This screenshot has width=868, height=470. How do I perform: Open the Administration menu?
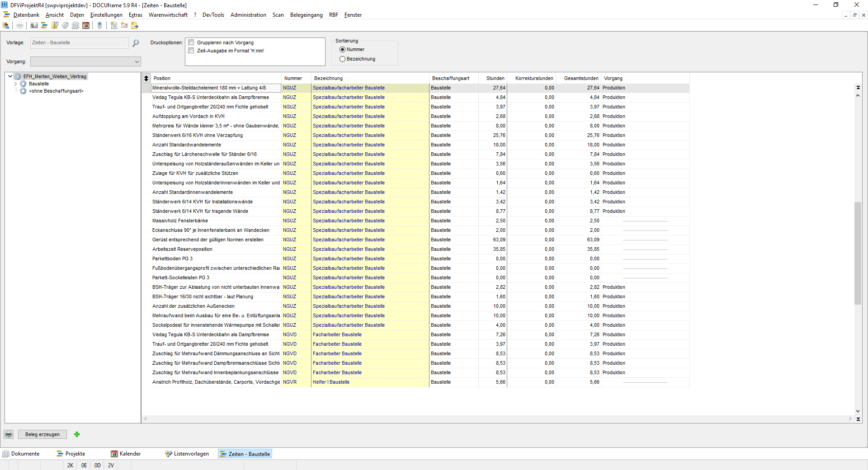point(248,15)
